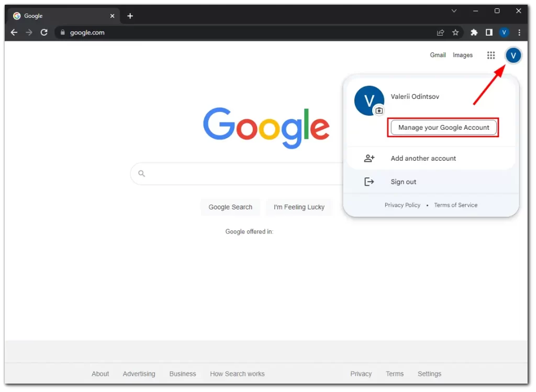Toggle the Chrome side panel icon
Image resolution: width=536 pixels, height=392 pixels.
[x=489, y=32]
